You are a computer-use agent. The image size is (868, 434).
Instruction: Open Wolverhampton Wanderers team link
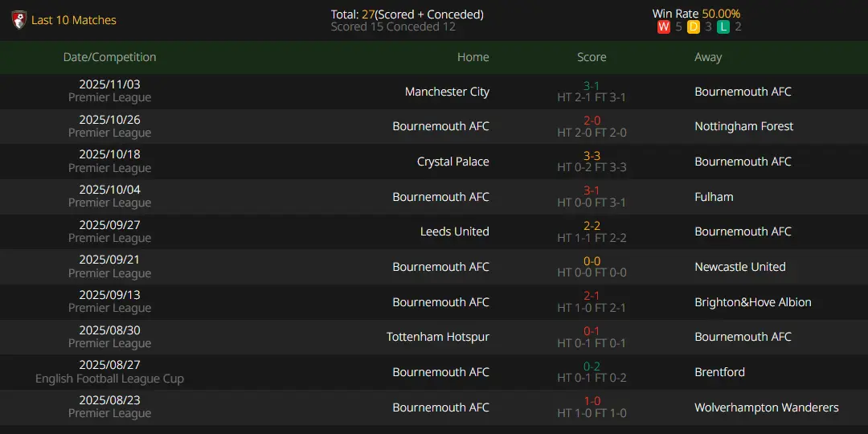[766, 407]
